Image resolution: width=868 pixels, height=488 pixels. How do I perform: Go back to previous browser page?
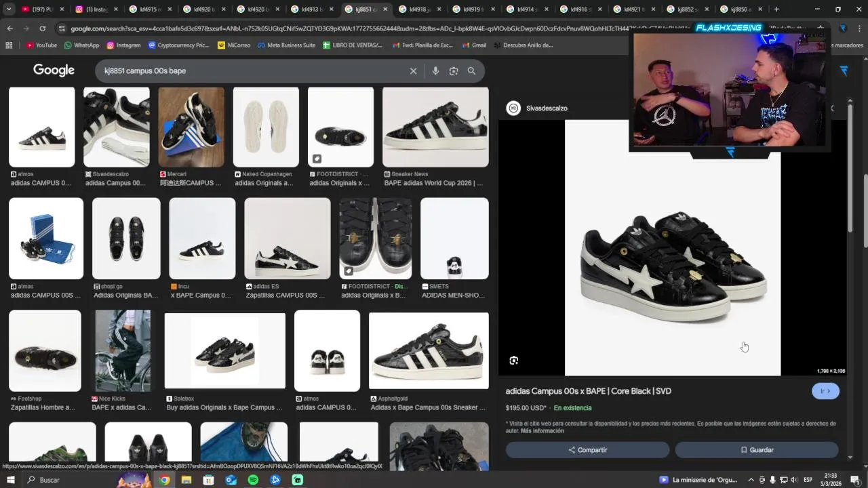pyautogui.click(x=9, y=28)
